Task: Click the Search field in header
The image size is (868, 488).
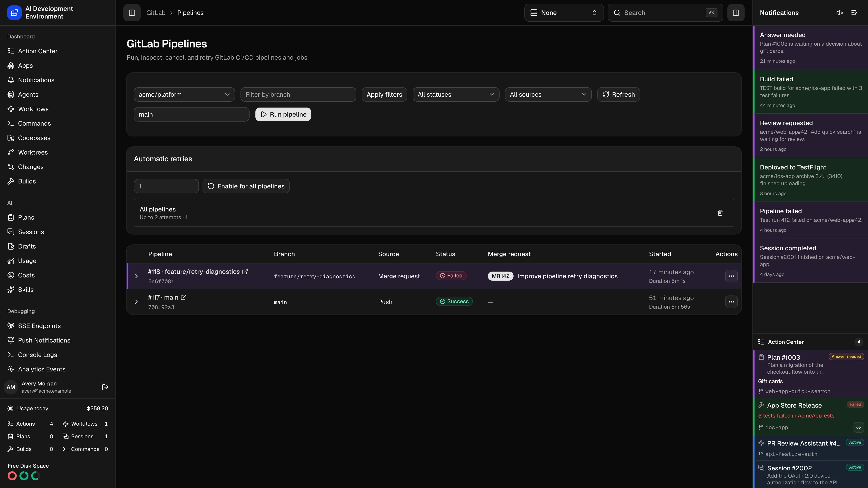Action: click(x=665, y=12)
